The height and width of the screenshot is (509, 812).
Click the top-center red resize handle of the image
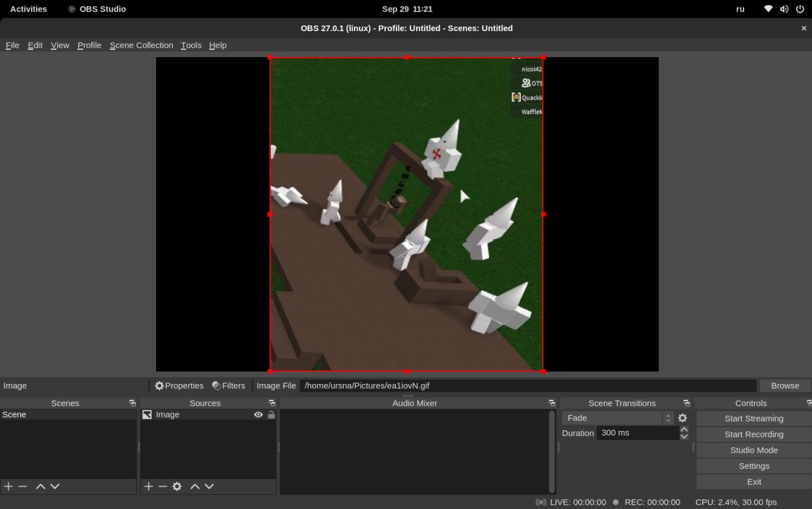coord(407,57)
